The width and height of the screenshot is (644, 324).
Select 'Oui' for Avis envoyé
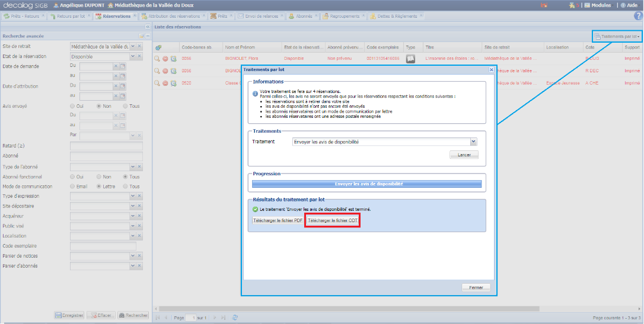(x=73, y=106)
